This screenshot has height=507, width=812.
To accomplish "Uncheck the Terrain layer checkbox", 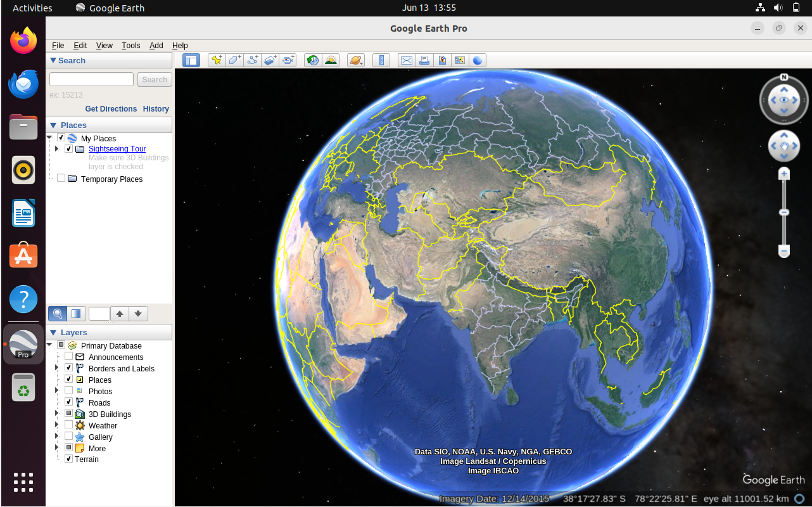I will pos(69,459).
